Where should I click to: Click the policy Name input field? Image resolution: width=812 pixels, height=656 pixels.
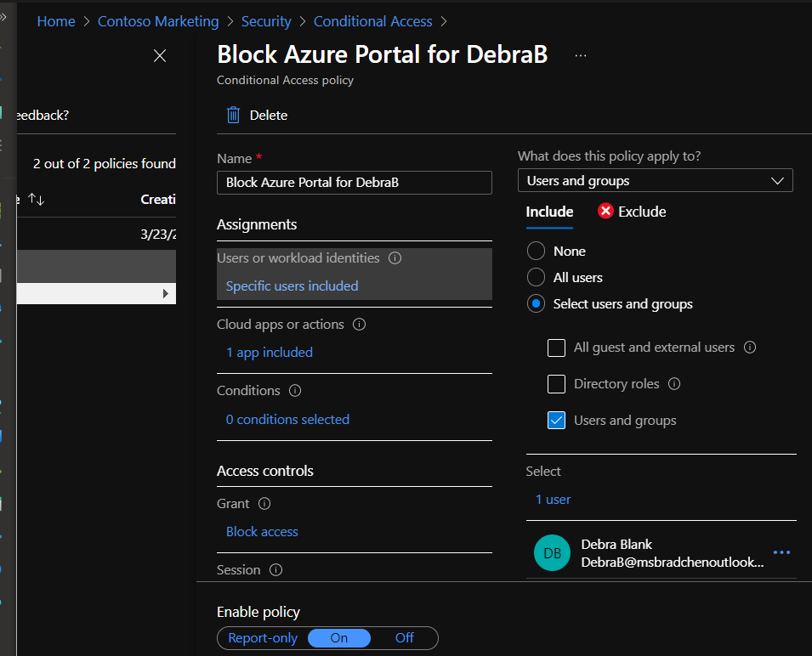[x=354, y=183]
